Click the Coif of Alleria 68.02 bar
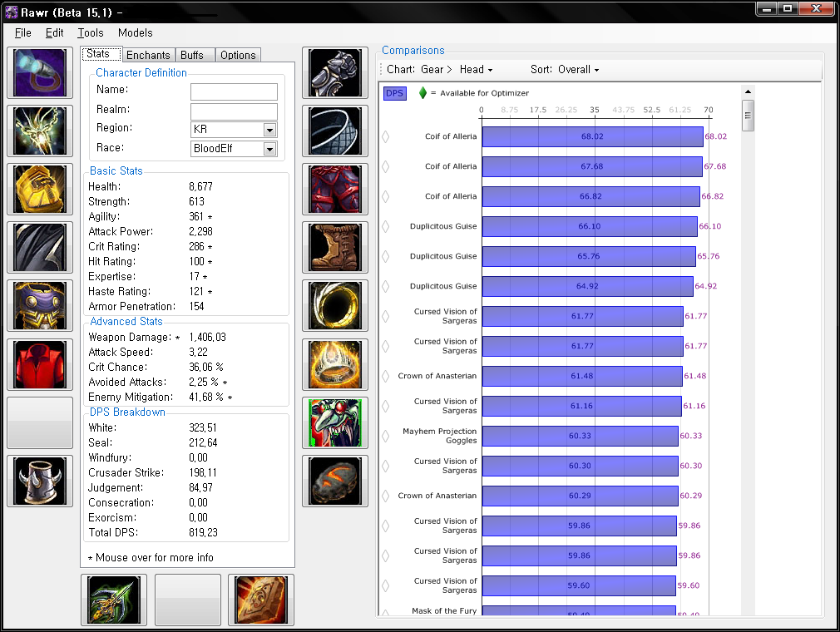Screen dimensions: 840x632 592,136
